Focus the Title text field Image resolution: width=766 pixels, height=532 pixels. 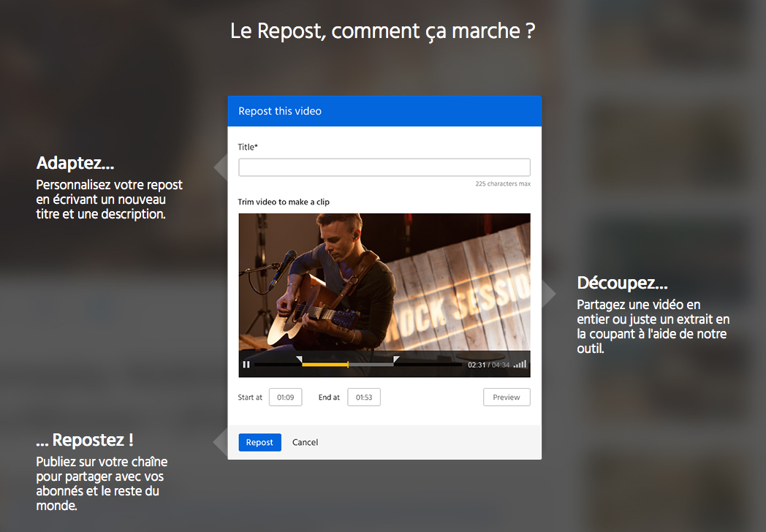coord(384,167)
